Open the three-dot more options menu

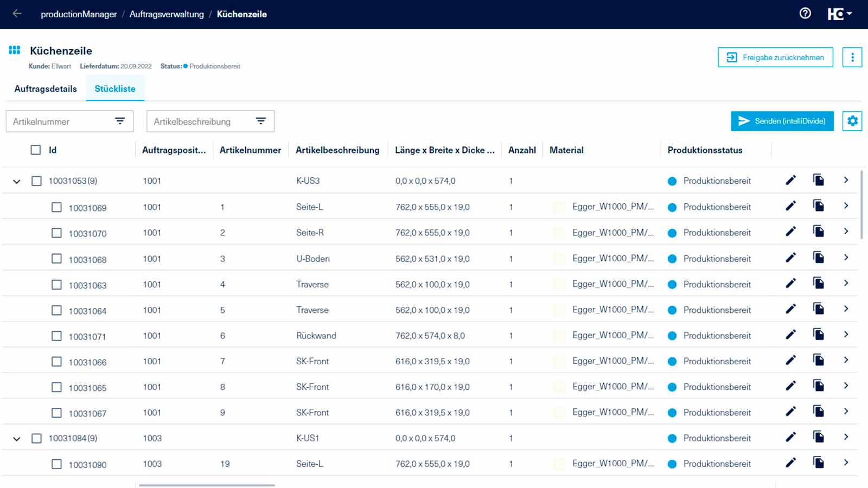tap(852, 57)
